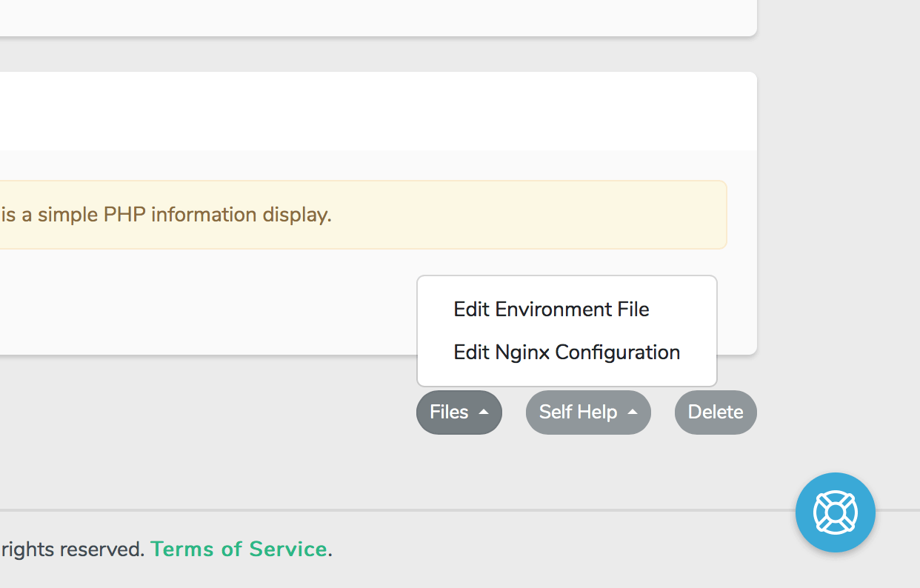Choose Edit Environment File from the menu
Viewport: 920px width, 588px height.
click(x=551, y=309)
